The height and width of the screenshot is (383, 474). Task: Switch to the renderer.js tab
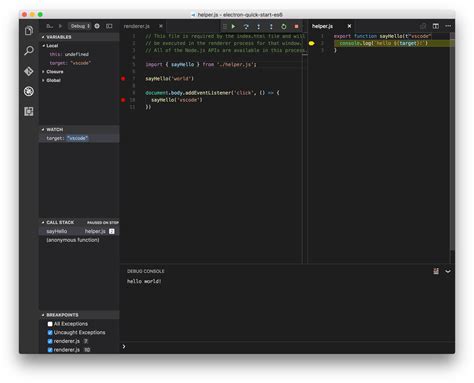coord(137,26)
